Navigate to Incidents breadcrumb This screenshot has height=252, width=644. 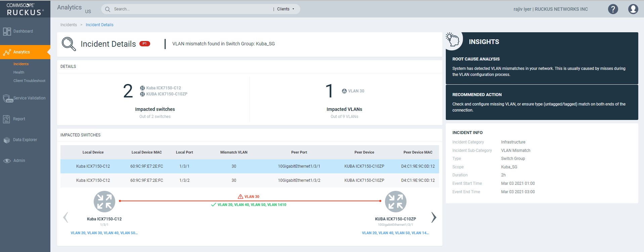coord(69,25)
